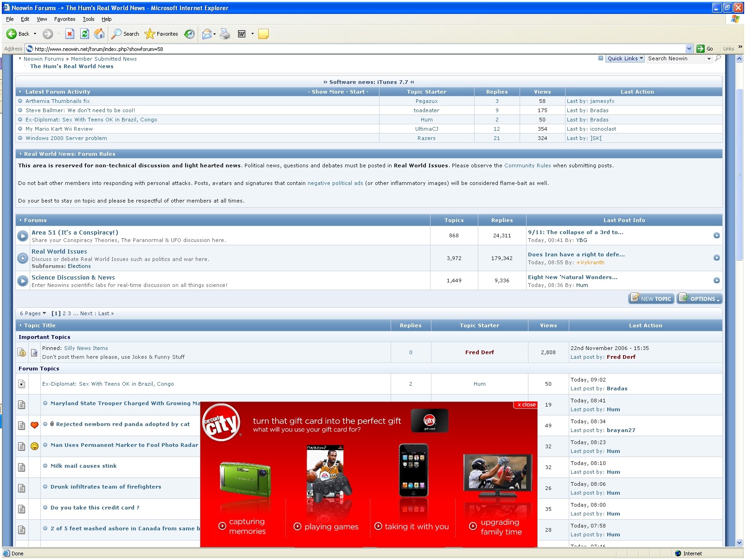The height and width of the screenshot is (560, 746).
Task: Open the Tools menu
Action: tap(88, 19)
